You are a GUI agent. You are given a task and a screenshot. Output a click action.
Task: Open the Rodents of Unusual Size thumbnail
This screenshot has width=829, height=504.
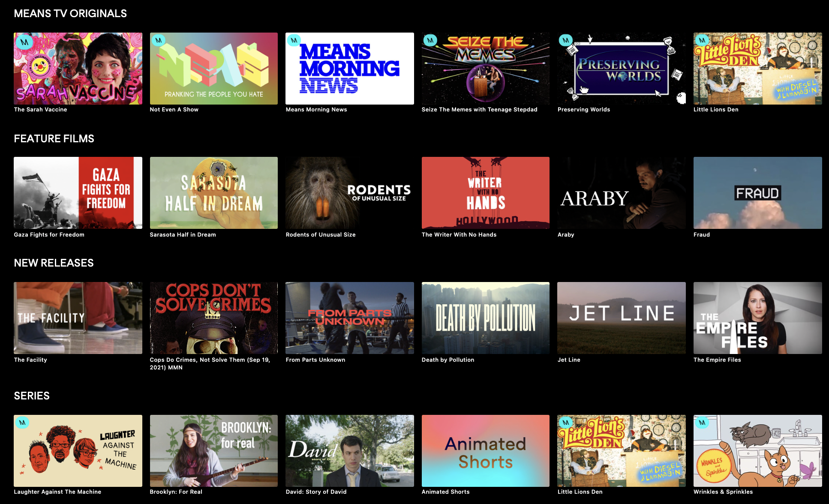pyautogui.click(x=349, y=193)
